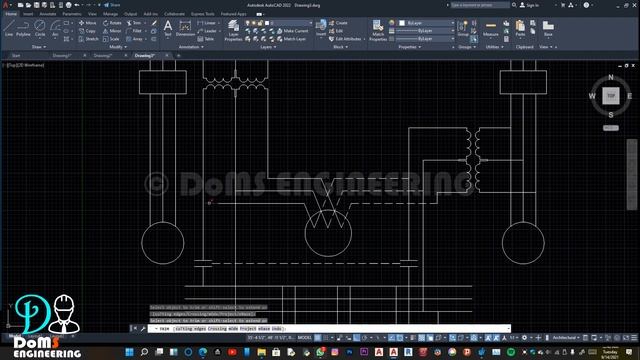640x360 pixels.
Task: Add a new drawing tab
Action: tap(178, 56)
